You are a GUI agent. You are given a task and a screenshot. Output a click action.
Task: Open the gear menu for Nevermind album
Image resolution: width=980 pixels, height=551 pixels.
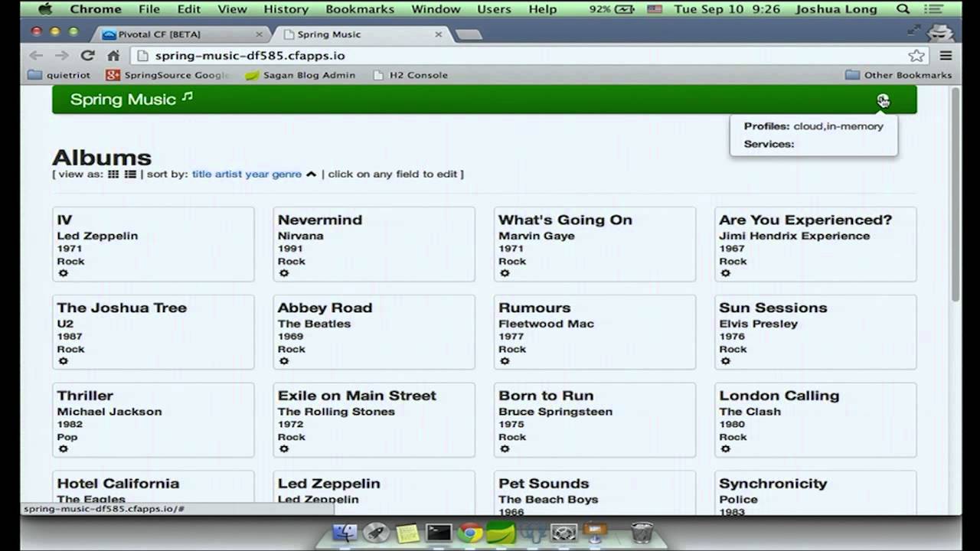[284, 273]
